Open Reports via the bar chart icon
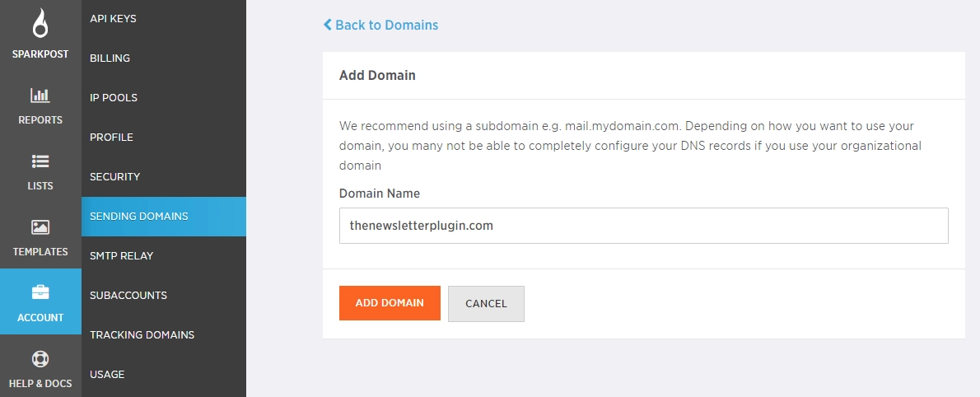 pyautogui.click(x=40, y=95)
